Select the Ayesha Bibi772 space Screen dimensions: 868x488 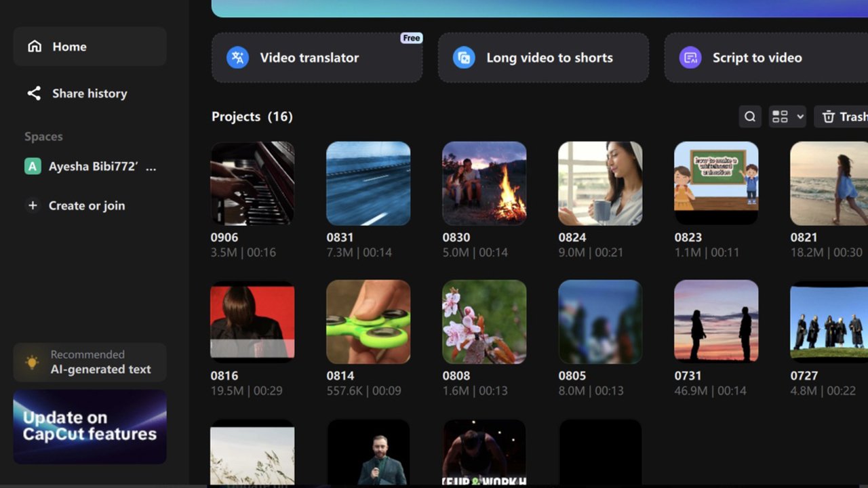pos(102,166)
